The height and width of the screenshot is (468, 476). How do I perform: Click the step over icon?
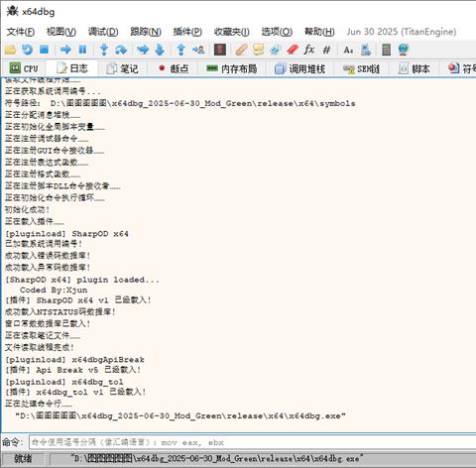121,50
